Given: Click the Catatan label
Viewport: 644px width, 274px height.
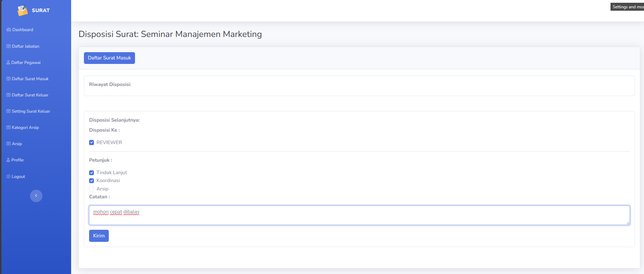Looking at the screenshot, I should [x=99, y=197].
